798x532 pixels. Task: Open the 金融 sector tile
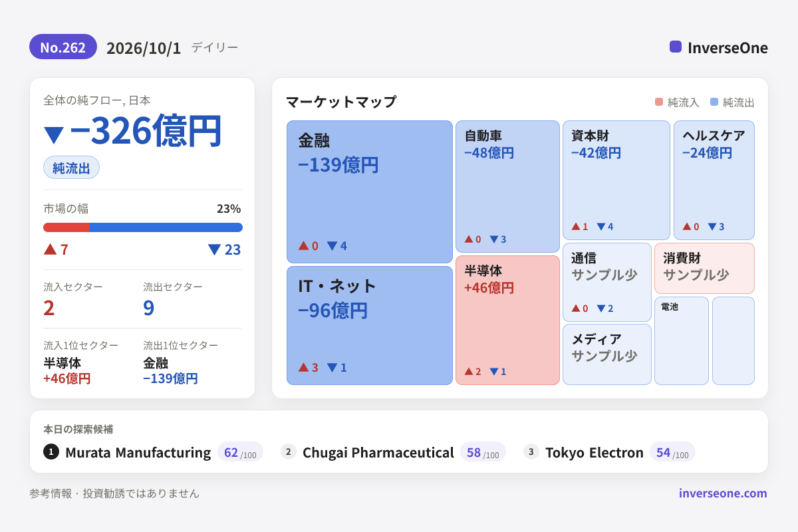370,192
